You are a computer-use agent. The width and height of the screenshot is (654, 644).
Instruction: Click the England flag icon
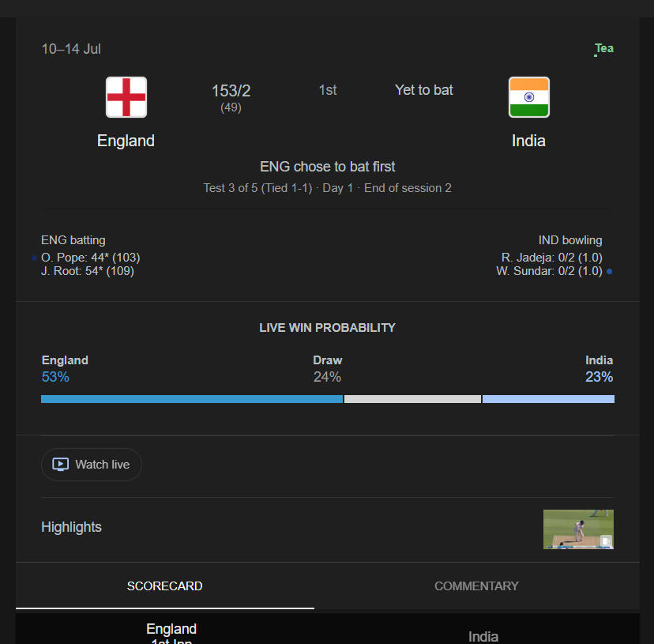coord(126,97)
